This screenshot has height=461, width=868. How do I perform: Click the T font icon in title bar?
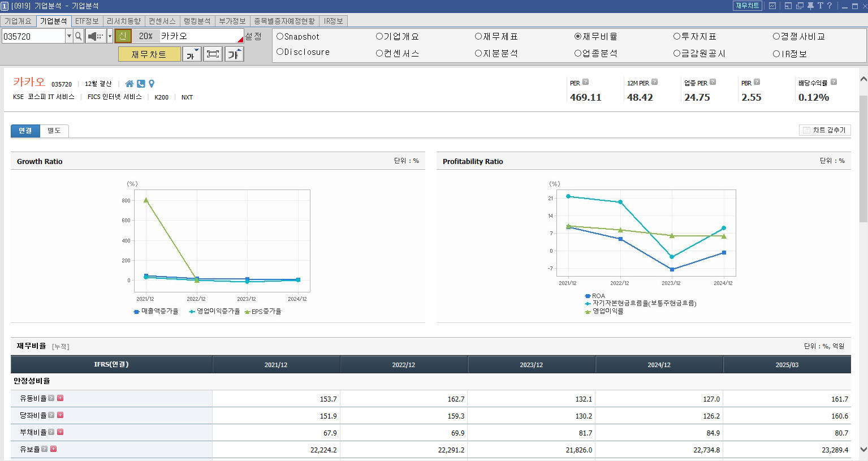[x=820, y=6]
